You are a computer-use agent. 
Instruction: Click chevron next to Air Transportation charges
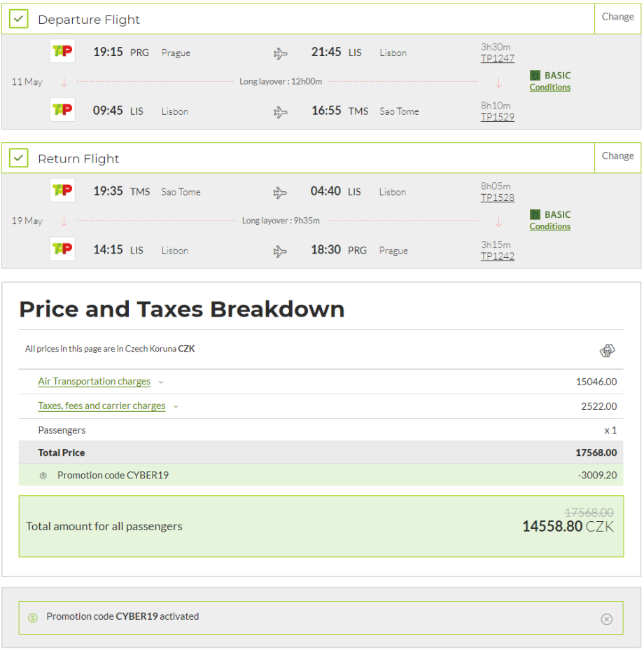(161, 382)
